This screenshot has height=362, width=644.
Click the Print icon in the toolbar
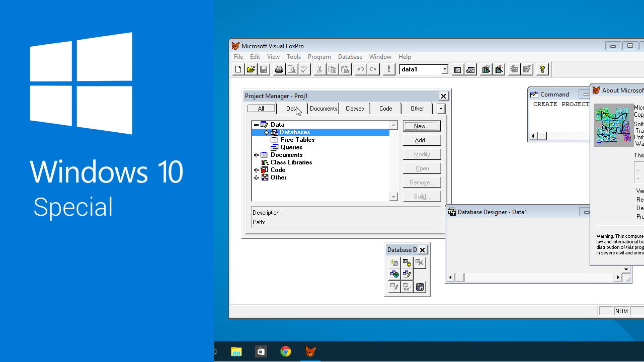pos(279,69)
